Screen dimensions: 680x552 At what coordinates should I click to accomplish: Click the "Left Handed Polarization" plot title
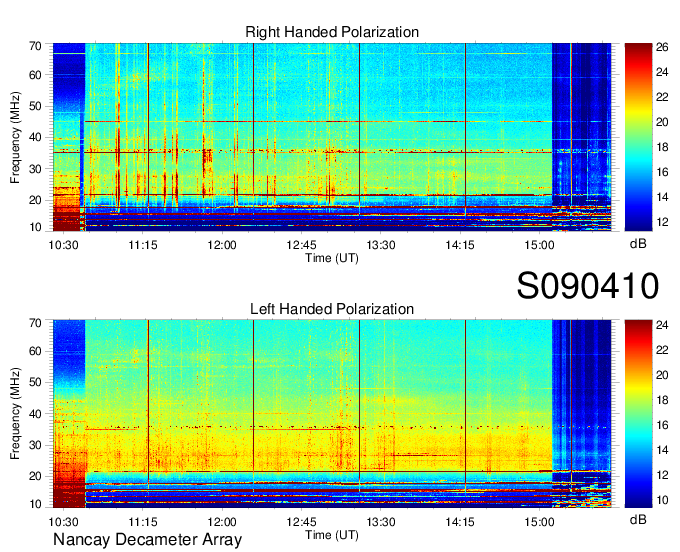click(x=332, y=309)
